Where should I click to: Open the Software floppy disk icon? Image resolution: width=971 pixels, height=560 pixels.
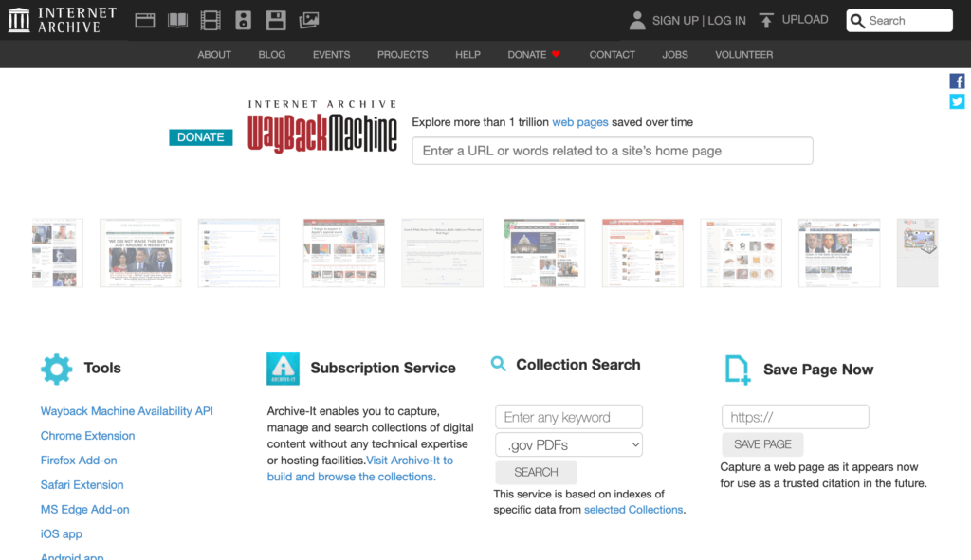point(276,20)
